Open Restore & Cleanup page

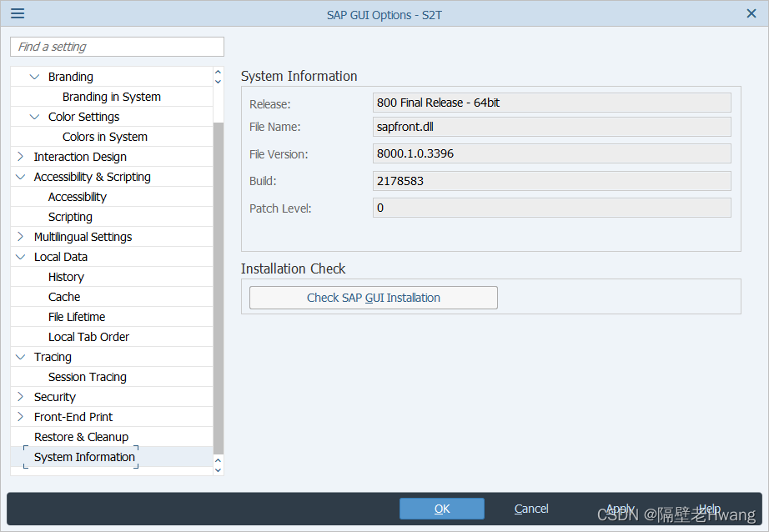81,437
